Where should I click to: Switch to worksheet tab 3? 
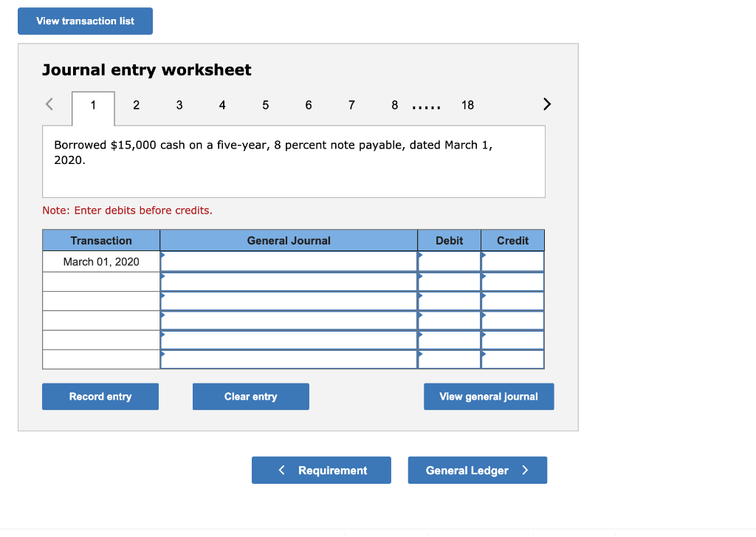179,105
